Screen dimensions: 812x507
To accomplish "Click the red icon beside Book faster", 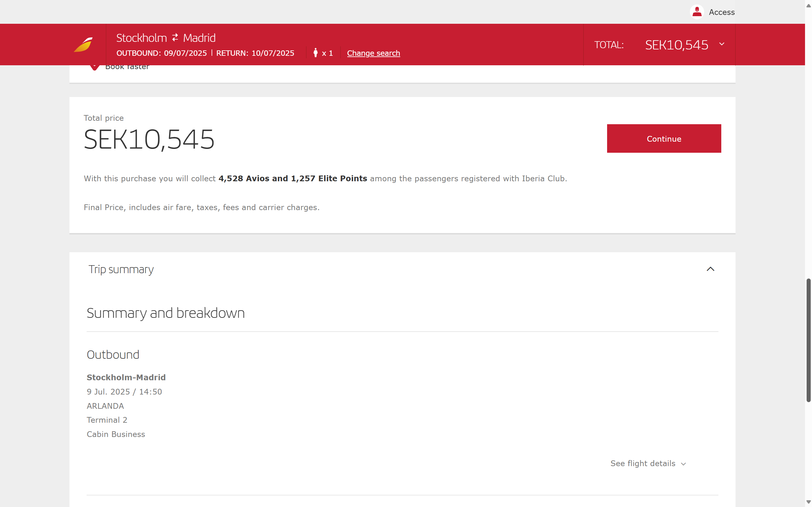I will coord(95,67).
